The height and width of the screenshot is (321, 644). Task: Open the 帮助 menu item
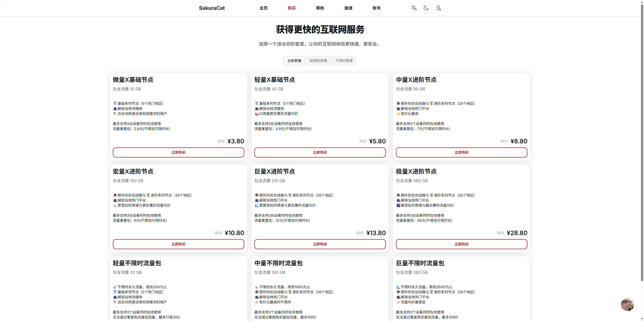320,8
